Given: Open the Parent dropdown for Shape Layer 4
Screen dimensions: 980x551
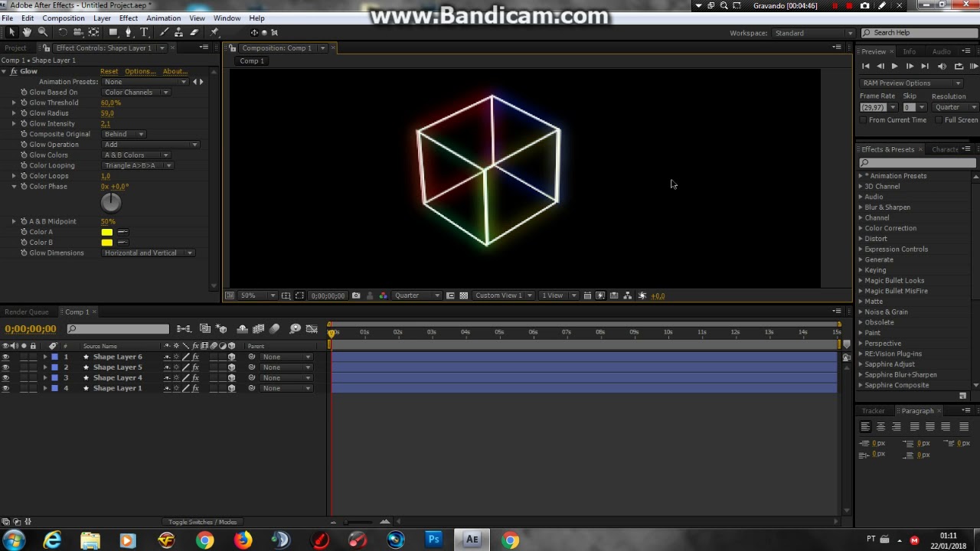Looking at the screenshot, I should click(286, 377).
